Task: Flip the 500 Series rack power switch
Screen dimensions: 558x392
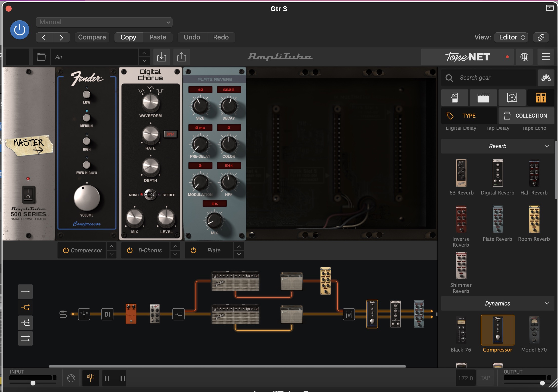Action: 28,194
